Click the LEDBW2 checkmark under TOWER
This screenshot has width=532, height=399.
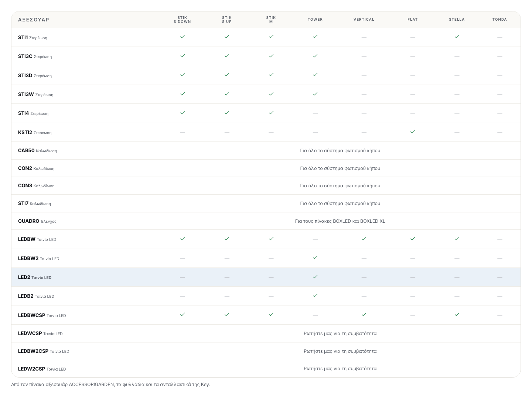(x=315, y=258)
